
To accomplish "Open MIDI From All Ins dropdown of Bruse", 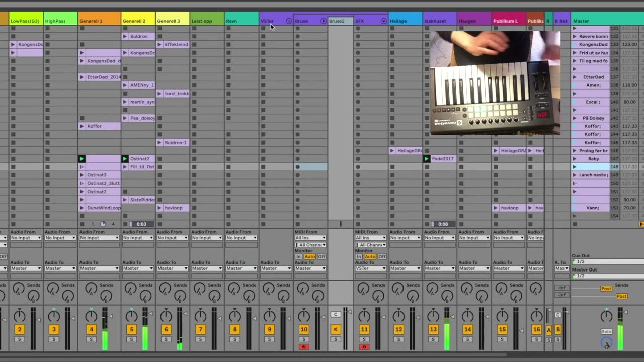I will tap(310, 238).
